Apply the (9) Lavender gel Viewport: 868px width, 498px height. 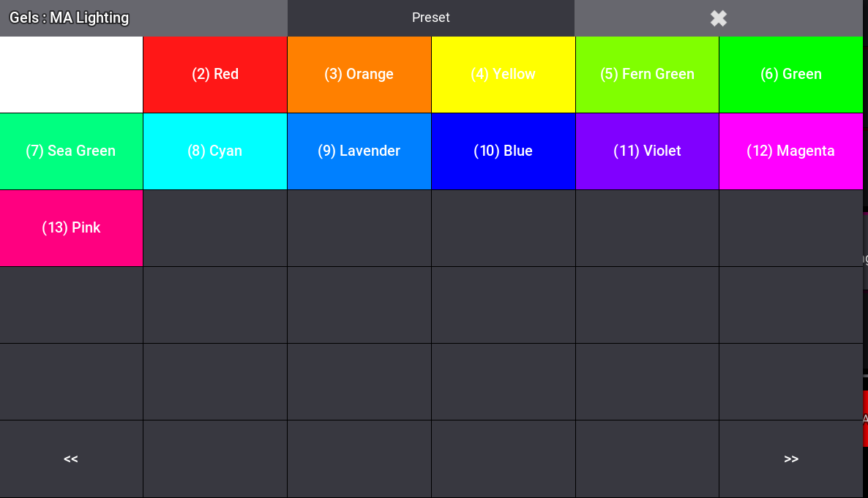(359, 151)
